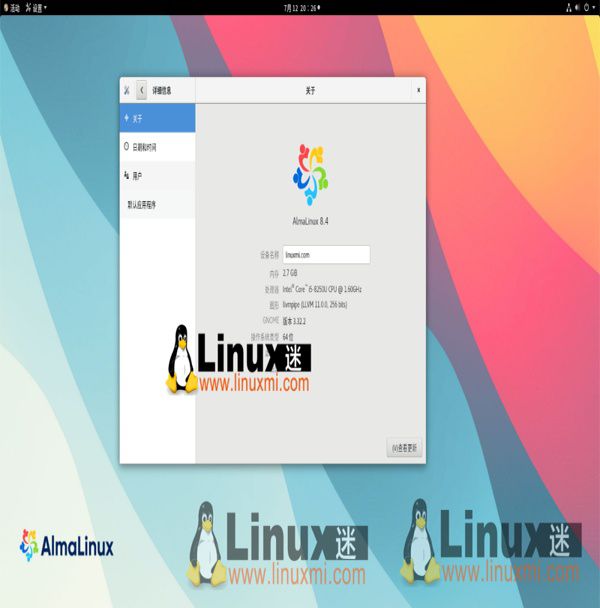Image resolution: width=600 pixels, height=608 pixels.
Task: Click the AlmaLinux logo in the About panel
Action: tap(310, 174)
